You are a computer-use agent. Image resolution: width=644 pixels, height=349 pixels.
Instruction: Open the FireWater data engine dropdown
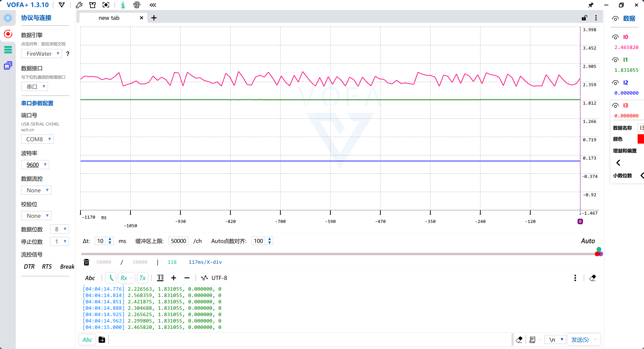click(42, 54)
